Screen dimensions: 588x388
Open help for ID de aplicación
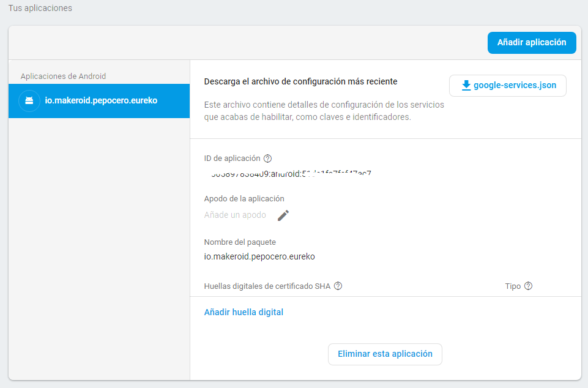[267, 159]
